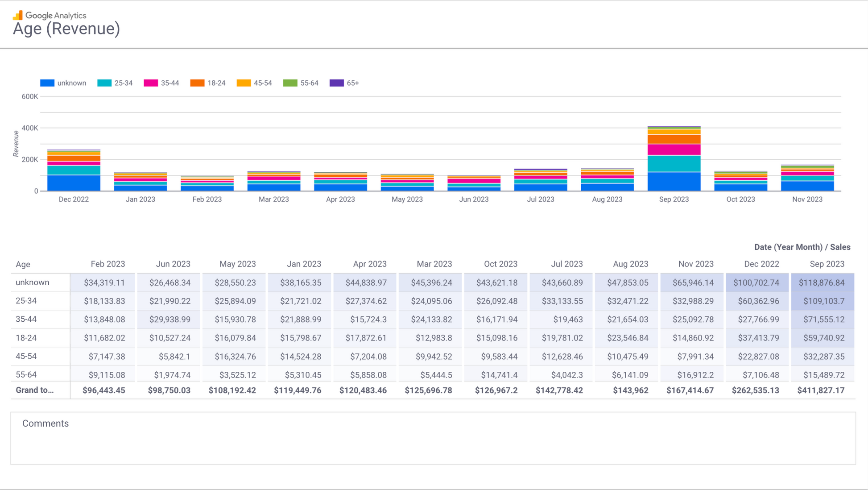This screenshot has height=490, width=868.
Task: Click the Dec 2022 stacked bar
Action: point(74,170)
